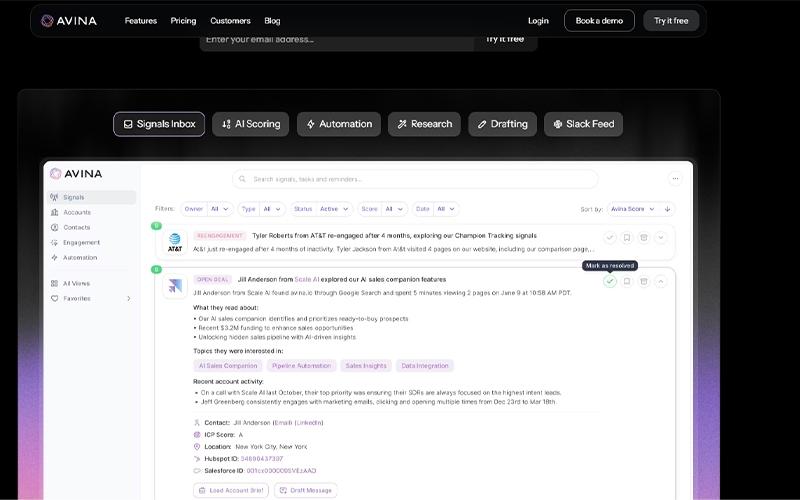Click the search signals, tasks and reminders field

[x=415, y=179]
